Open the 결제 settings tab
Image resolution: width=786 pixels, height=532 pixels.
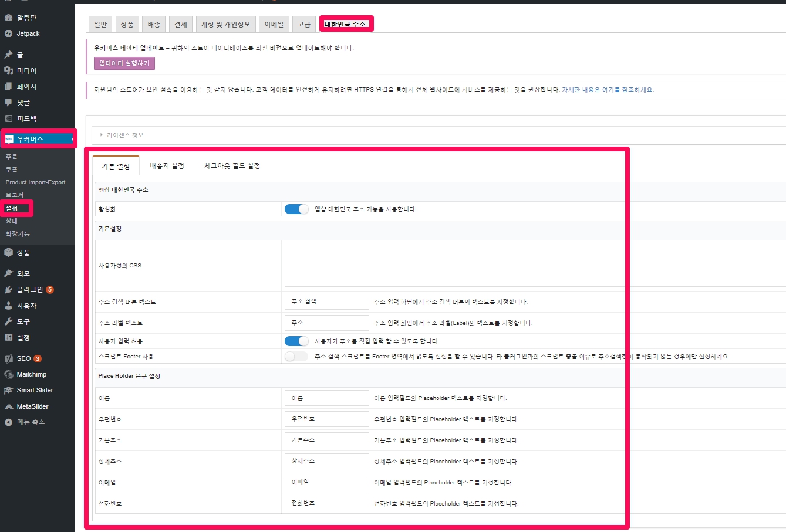180,24
